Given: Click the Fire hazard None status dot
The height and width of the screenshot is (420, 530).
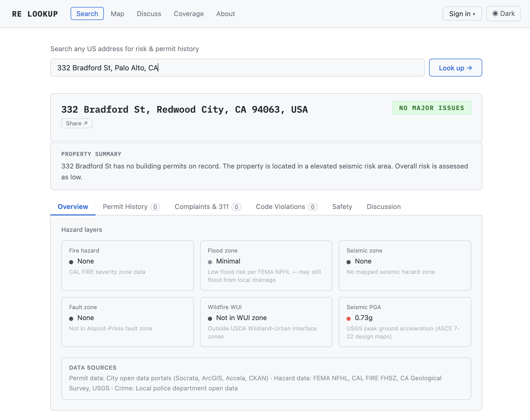Looking at the screenshot, I should point(71,262).
